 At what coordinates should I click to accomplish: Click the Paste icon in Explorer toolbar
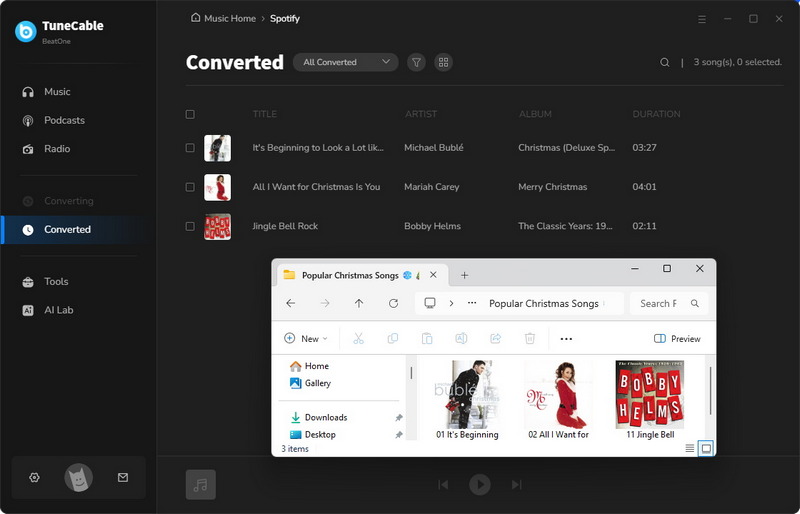click(x=427, y=339)
